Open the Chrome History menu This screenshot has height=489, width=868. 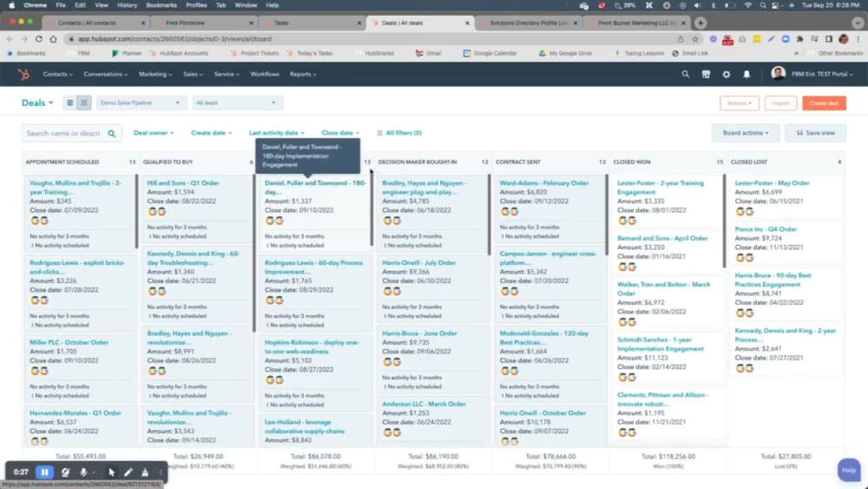click(127, 5)
